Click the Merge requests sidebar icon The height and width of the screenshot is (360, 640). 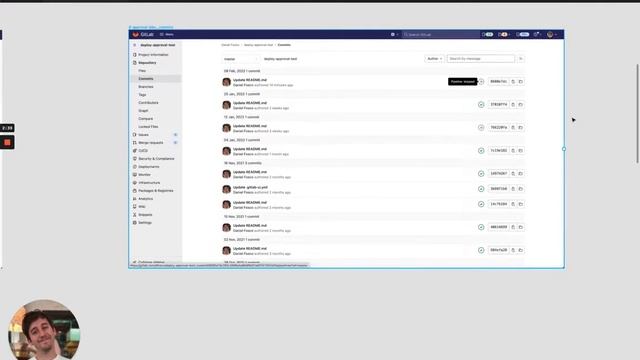click(135, 143)
